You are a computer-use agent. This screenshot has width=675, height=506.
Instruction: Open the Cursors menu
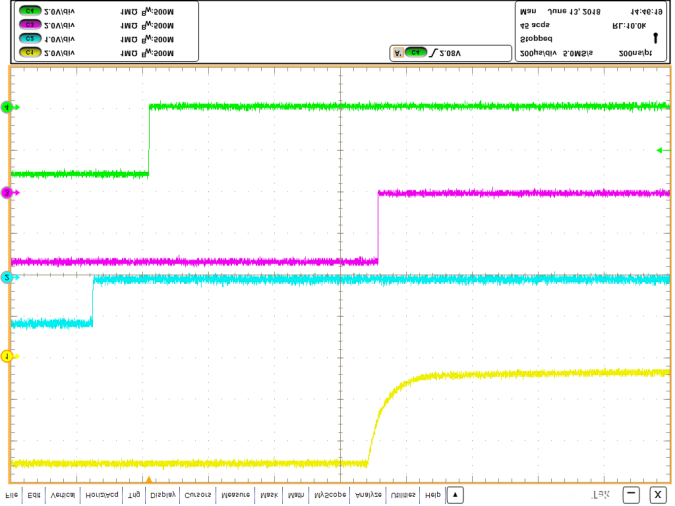pyautogui.click(x=198, y=495)
